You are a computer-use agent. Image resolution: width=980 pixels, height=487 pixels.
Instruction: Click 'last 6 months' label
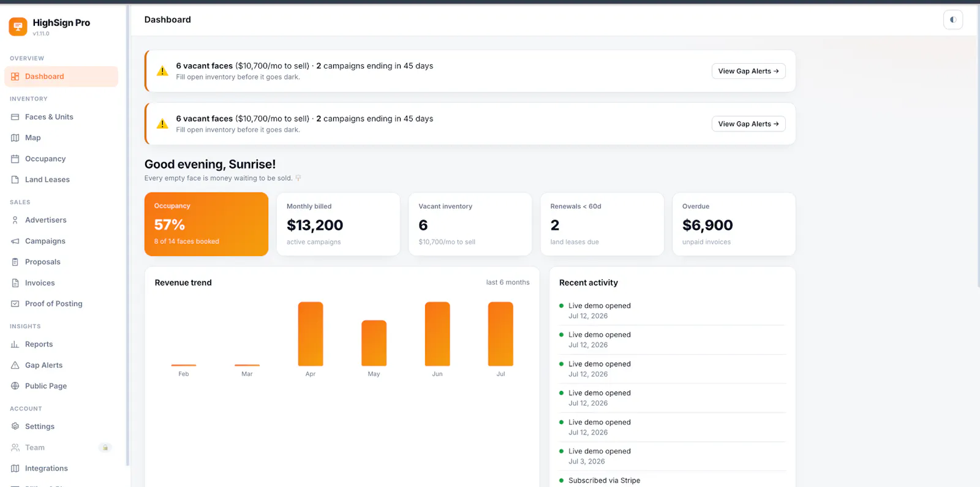508,282
